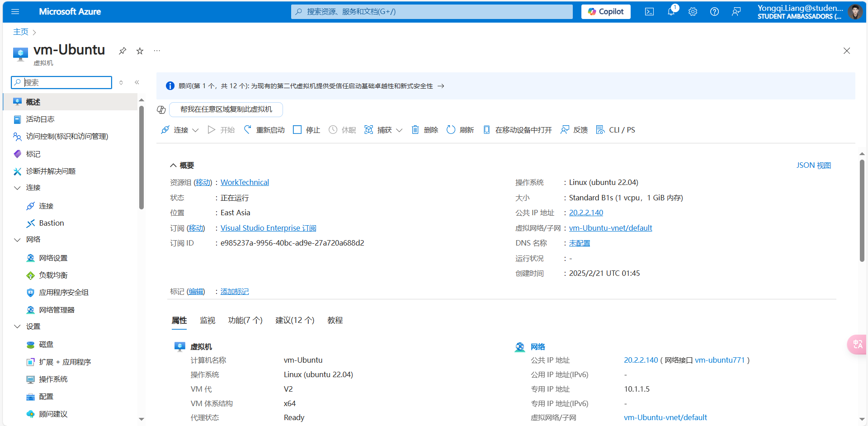This screenshot has width=868, height=426.
Task: Open the 连接 connect dropdown in toolbar
Action: point(180,130)
